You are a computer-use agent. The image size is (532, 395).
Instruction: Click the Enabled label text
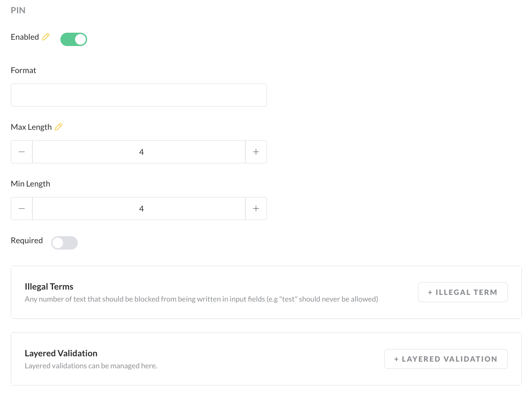coord(25,37)
